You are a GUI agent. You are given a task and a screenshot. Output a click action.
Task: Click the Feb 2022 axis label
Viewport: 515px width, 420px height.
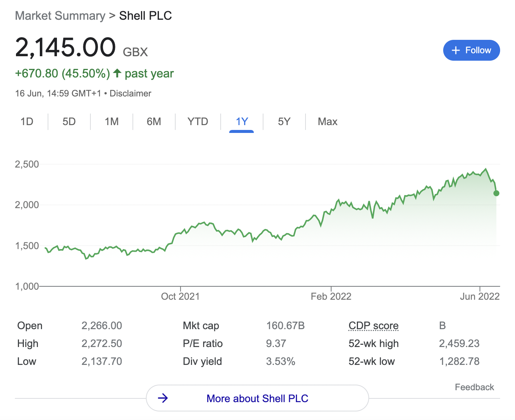[x=331, y=296]
